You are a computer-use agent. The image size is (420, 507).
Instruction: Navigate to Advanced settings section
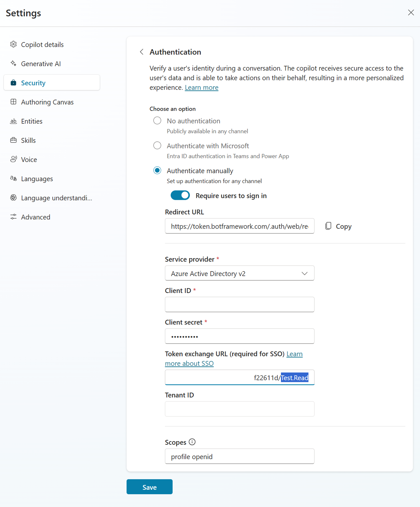tap(35, 217)
